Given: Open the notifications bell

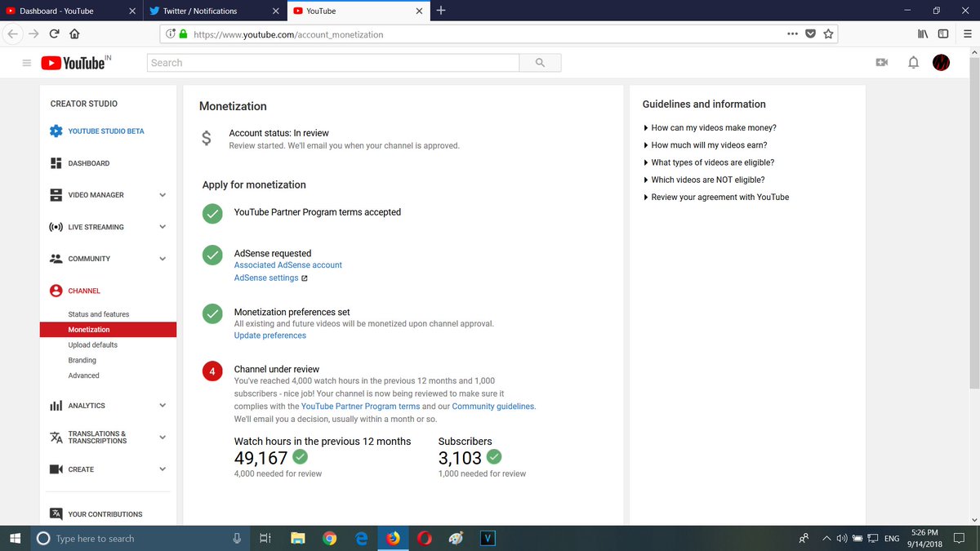Looking at the screenshot, I should 913,63.
